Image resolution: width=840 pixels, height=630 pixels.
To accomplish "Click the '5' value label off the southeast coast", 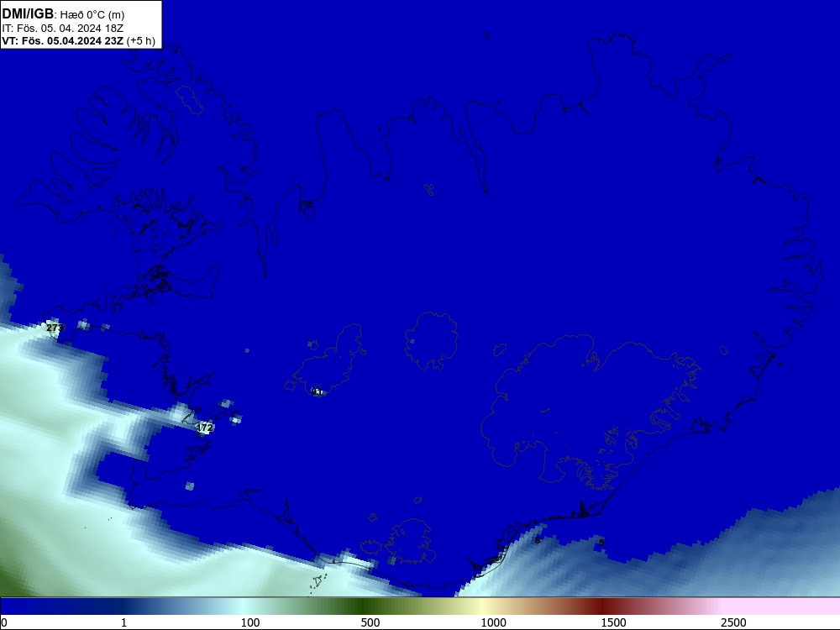I will click(x=601, y=542).
